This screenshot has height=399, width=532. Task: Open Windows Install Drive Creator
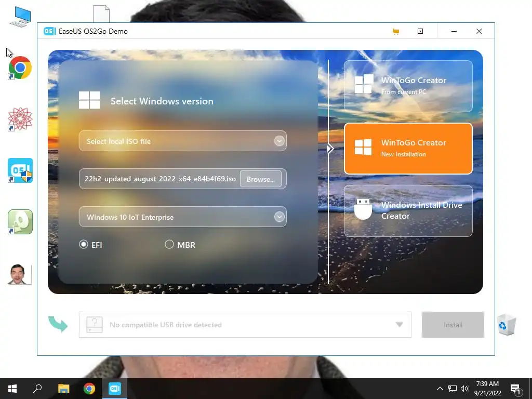click(408, 211)
